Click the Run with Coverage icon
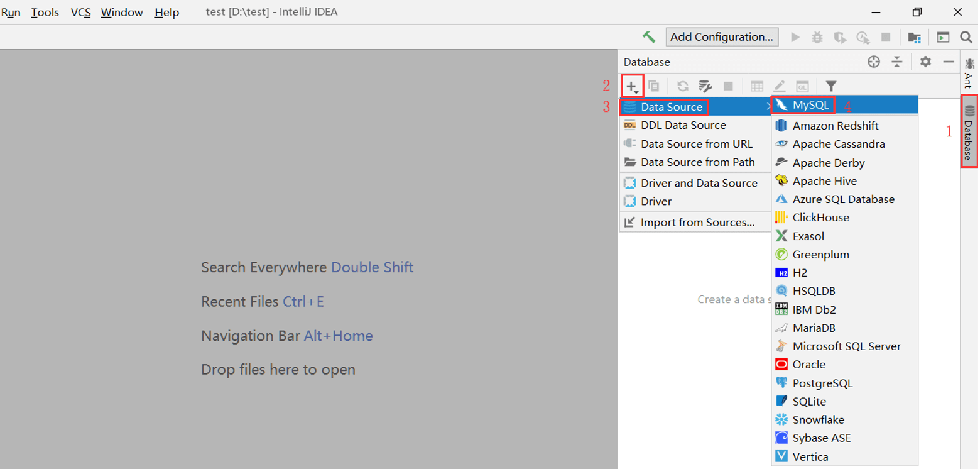Image resolution: width=980 pixels, height=469 pixels. tap(840, 37)
